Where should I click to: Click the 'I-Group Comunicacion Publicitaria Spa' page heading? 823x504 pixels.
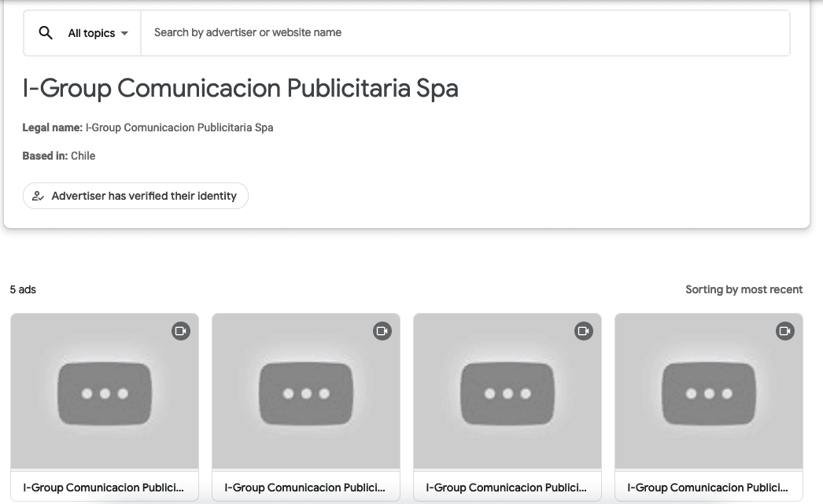click(x=241, y=88)
